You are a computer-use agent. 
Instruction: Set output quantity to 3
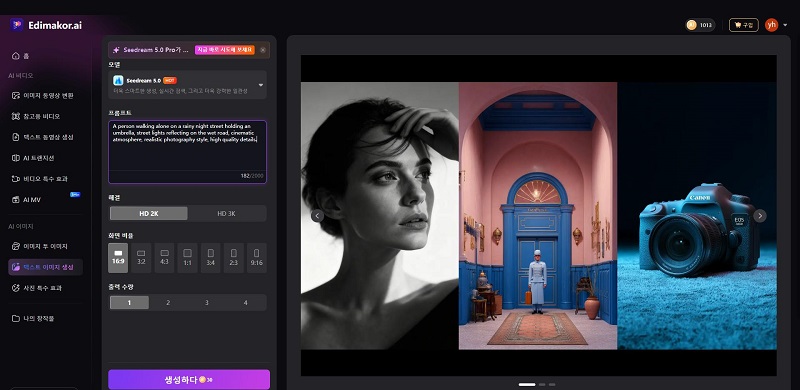[207, 303]
